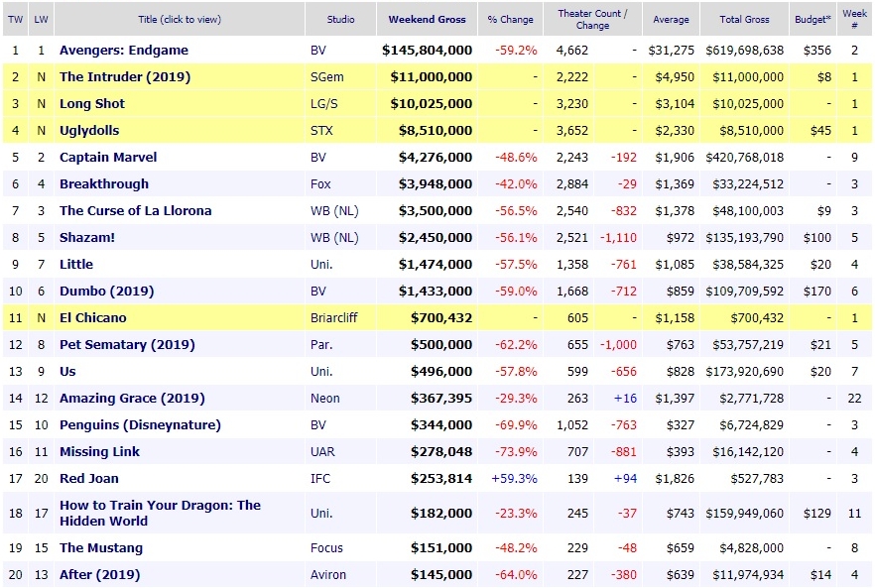The image size is (875, 588).
Task: Select $170 budget for Dumbo
Action: click(817, 292)
